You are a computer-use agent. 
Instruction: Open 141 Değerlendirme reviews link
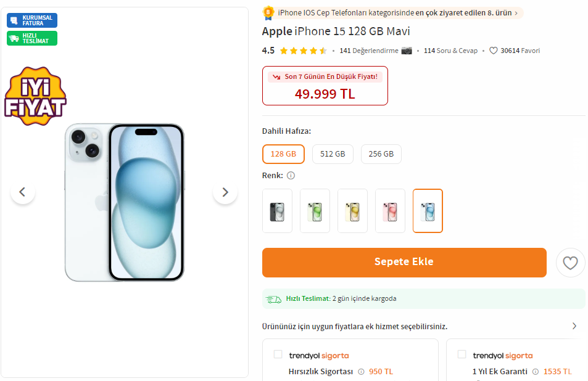click(368, 51)
